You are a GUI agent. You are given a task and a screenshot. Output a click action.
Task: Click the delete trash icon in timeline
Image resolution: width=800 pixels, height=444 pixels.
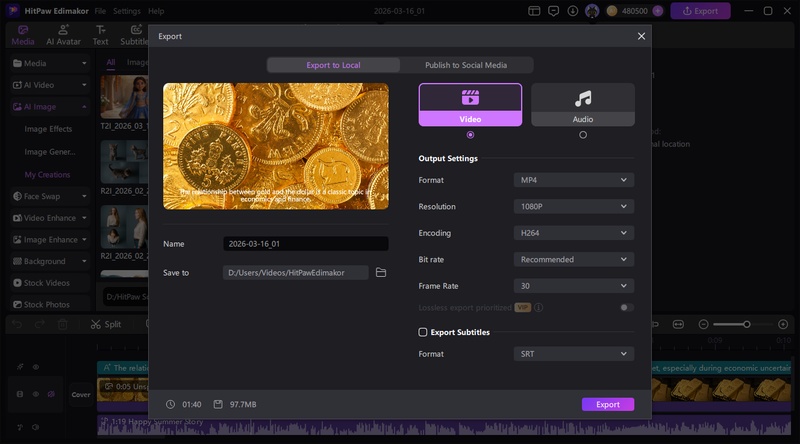63,324
